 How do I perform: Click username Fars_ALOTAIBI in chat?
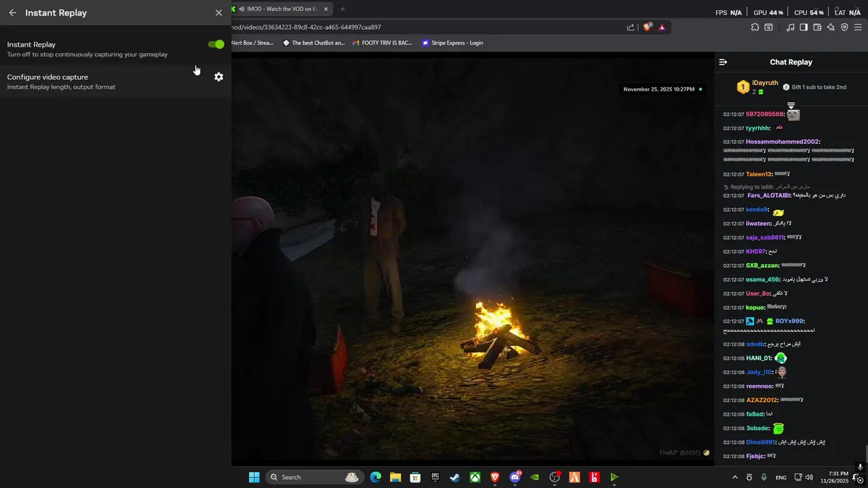(x=769, y=195)
